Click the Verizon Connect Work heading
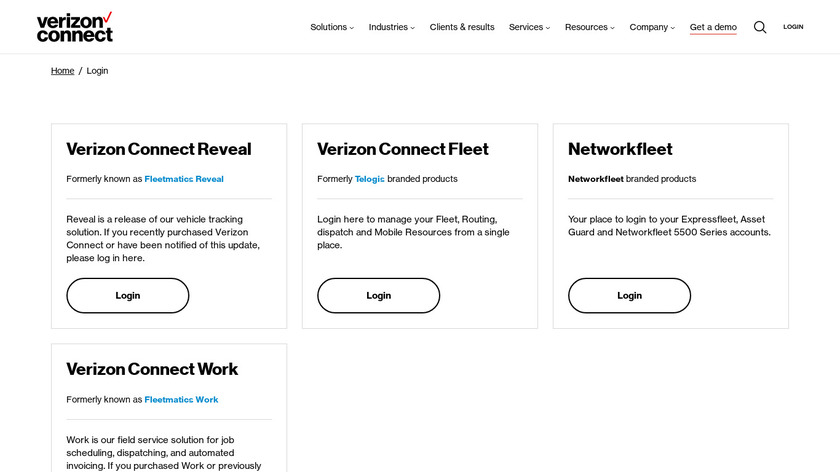Viewport: 840px width, 472px height. pos(152,369)
